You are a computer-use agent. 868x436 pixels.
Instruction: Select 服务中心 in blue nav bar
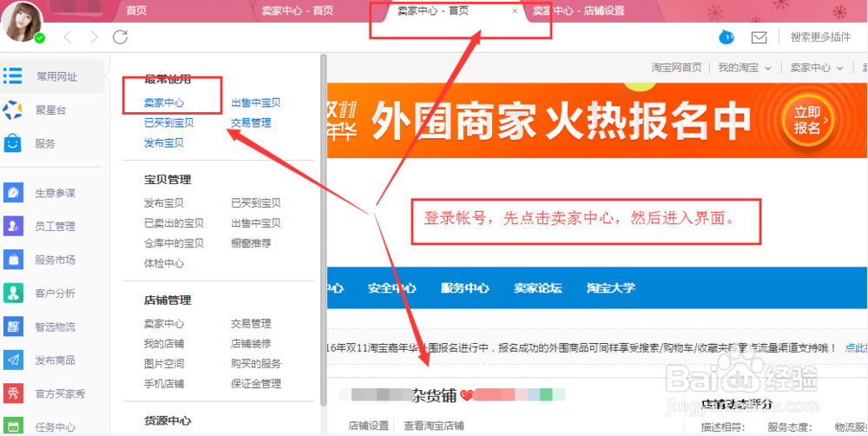[x=465, y=288]
